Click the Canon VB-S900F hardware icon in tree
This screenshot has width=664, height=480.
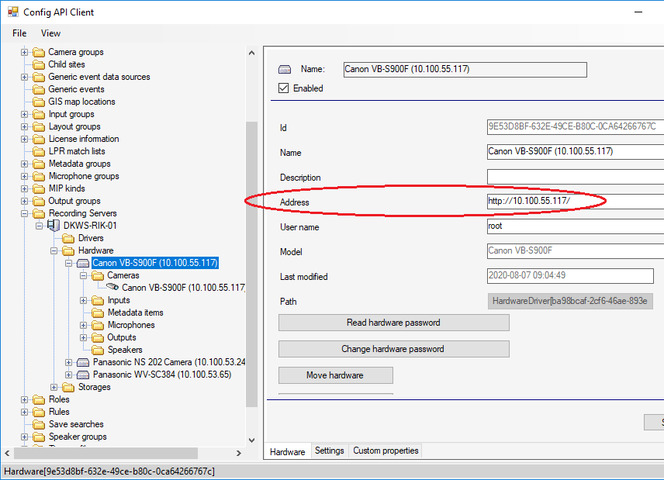[x=83, y=263]
